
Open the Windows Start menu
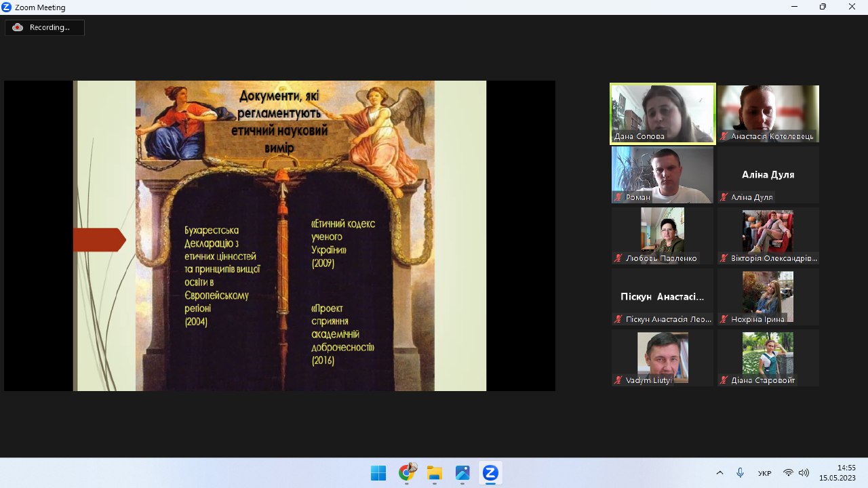pos(378,473)
